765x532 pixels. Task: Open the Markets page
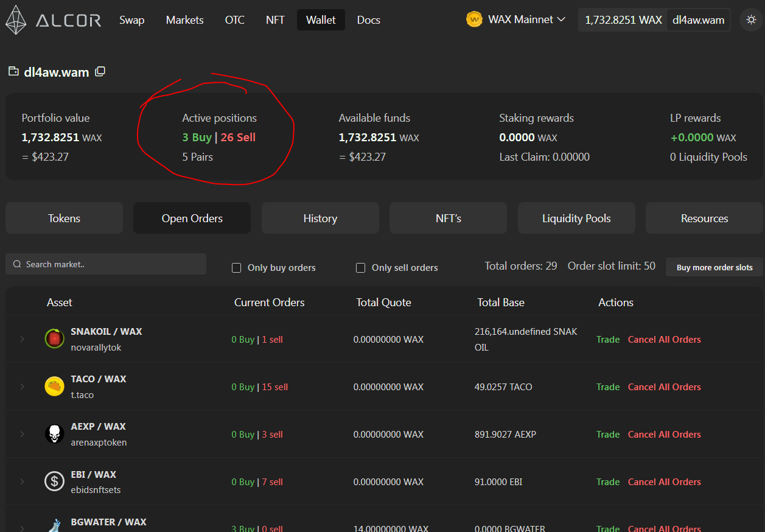tap(185, 20)
